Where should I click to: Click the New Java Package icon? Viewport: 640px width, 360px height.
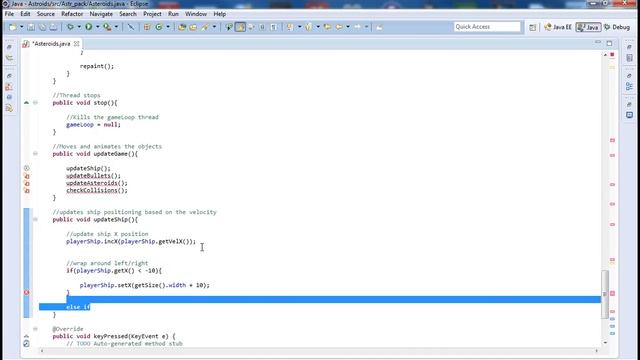147,27
